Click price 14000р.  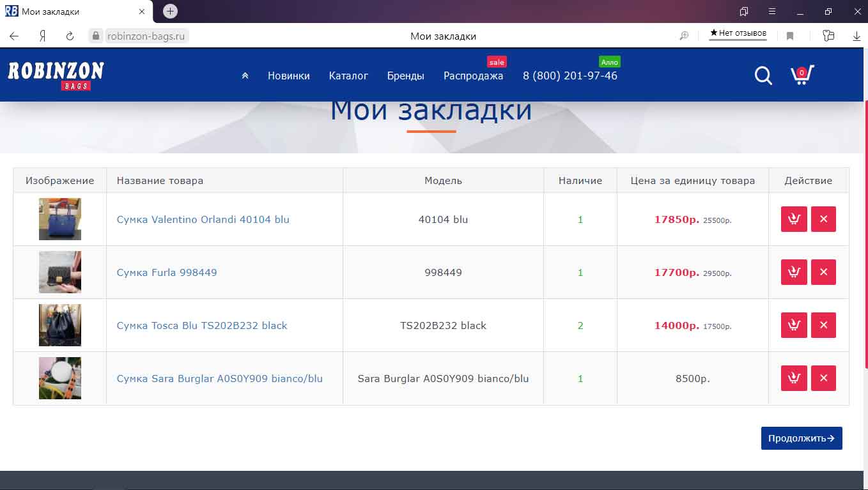(677, 325)
